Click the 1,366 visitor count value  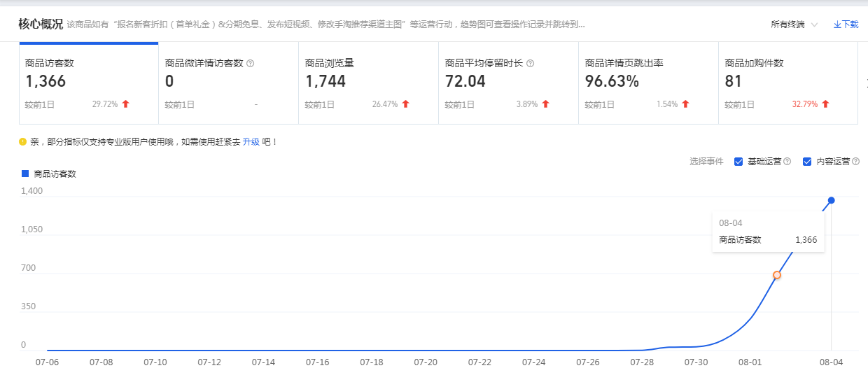[45, 82]
